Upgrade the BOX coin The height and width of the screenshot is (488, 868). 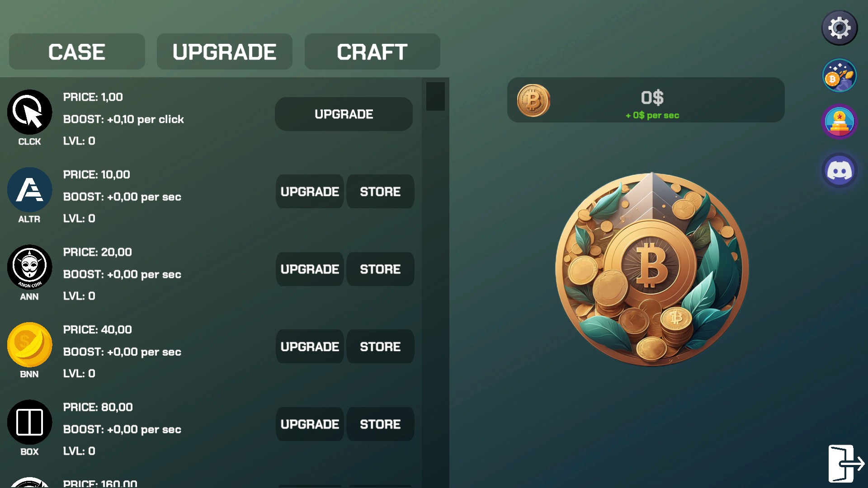pos(310,424)
